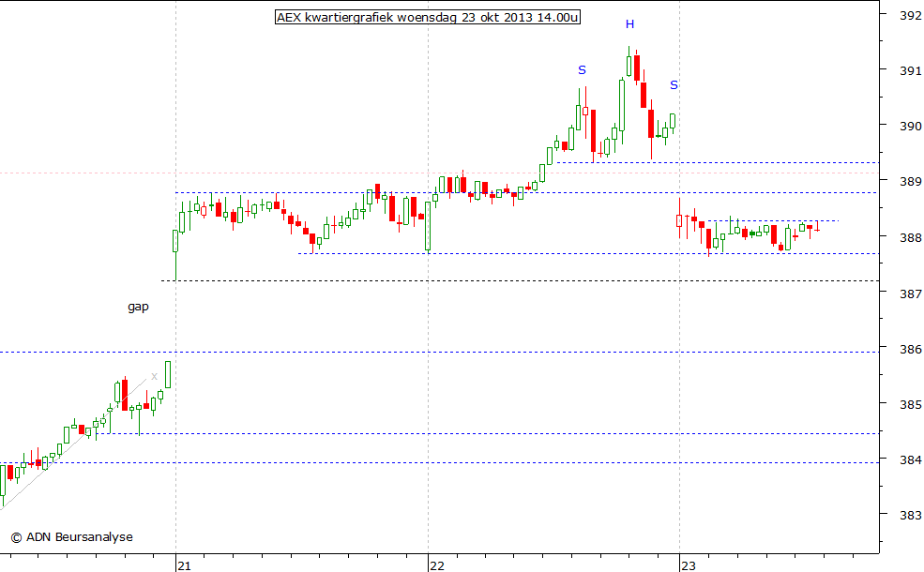Select the '23' date label on axis
924x572 pixels.
tap(689, 566)
